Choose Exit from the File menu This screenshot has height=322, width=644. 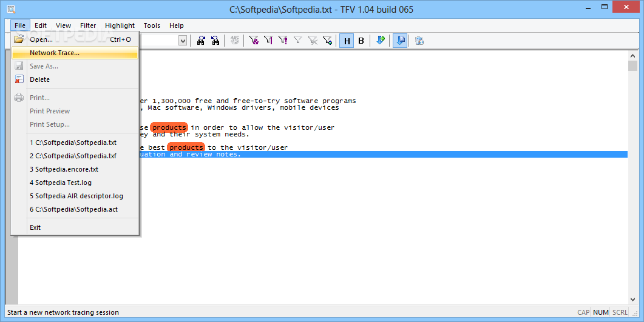[x=75, y=227]
